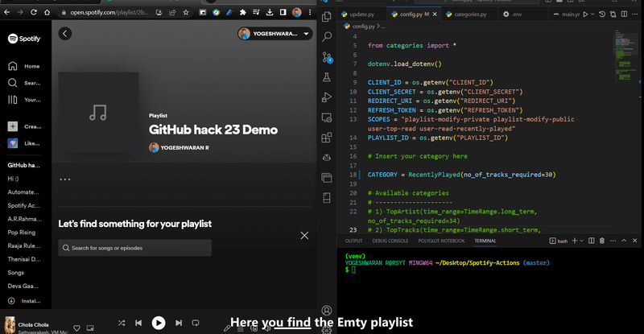Open the Testing flask icon in VS Code
Viewport: 644px width, 334px height.
pos(327,76)
